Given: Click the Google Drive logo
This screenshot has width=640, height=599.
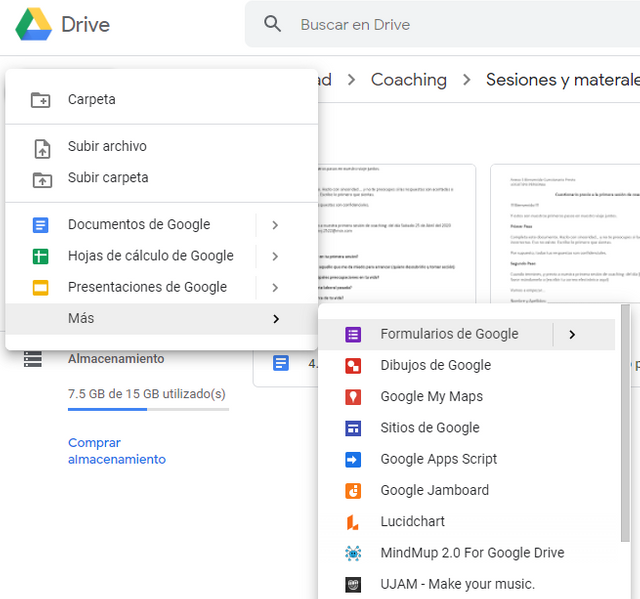Looking at the screenshot, I should [x=33, y=24].
